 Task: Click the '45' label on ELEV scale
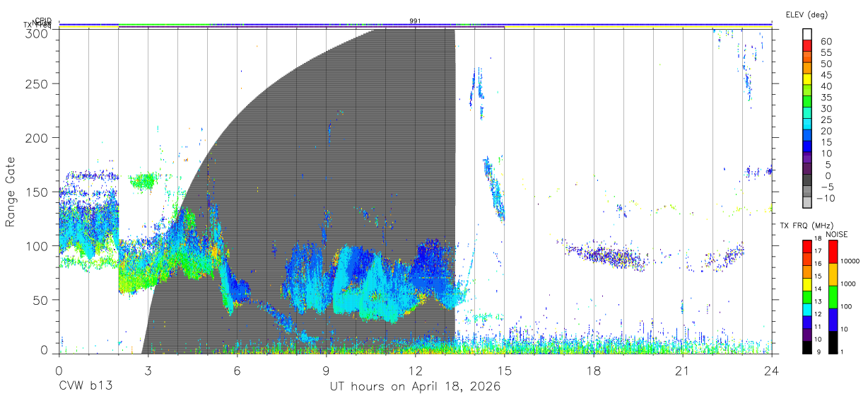pos(826,75)
